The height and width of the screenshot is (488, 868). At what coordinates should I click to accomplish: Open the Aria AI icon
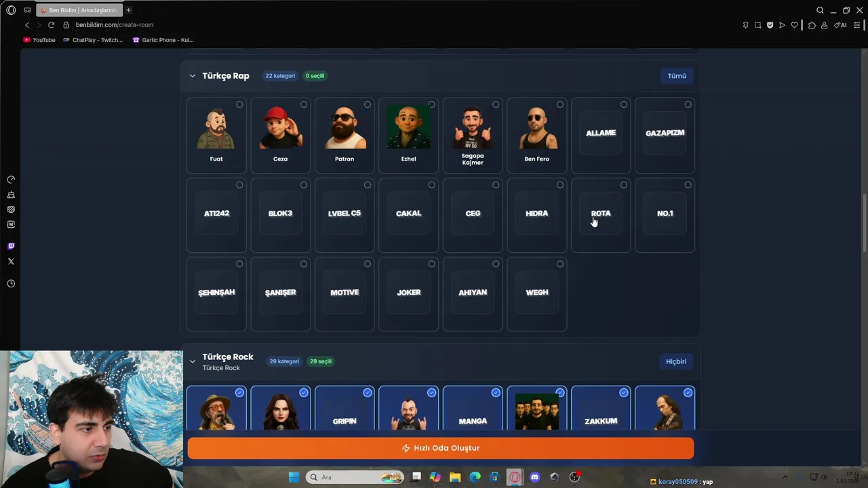(840, 25)
